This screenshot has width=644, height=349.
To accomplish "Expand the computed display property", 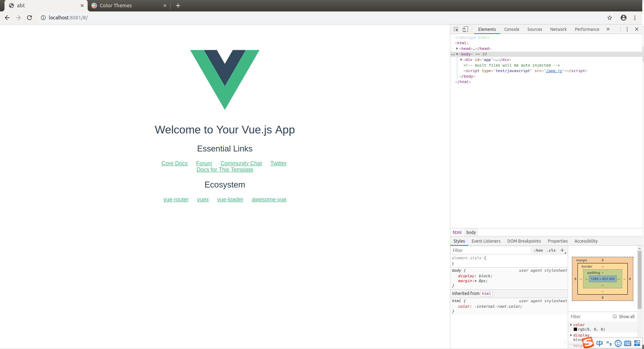I will [571, 335].
